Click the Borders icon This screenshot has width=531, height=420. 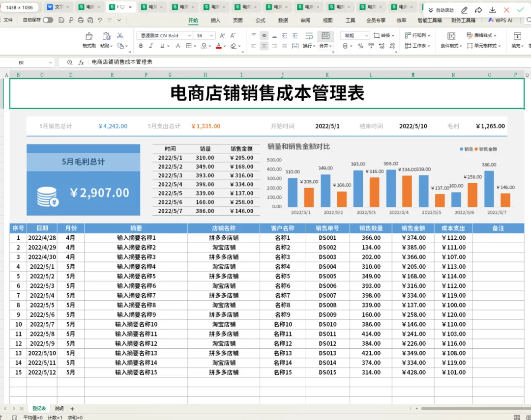click(189, 46)
